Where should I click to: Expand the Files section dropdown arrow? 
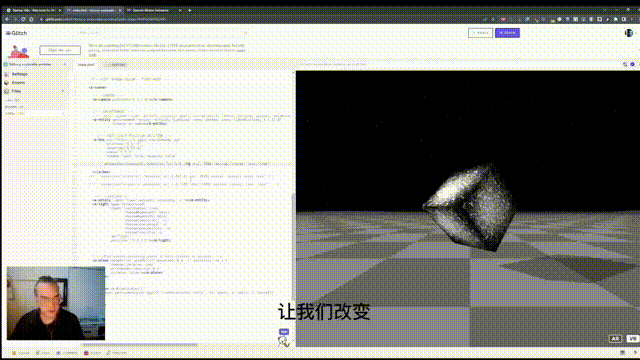coord(63,91)
